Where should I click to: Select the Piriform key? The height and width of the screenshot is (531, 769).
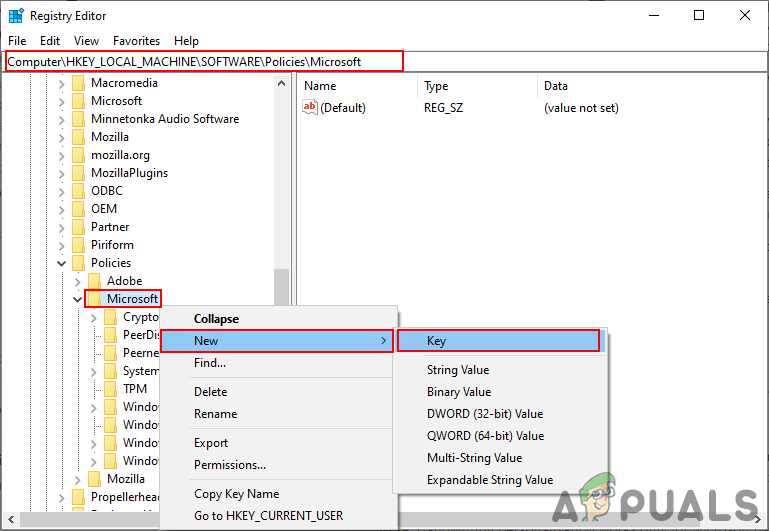112,245
